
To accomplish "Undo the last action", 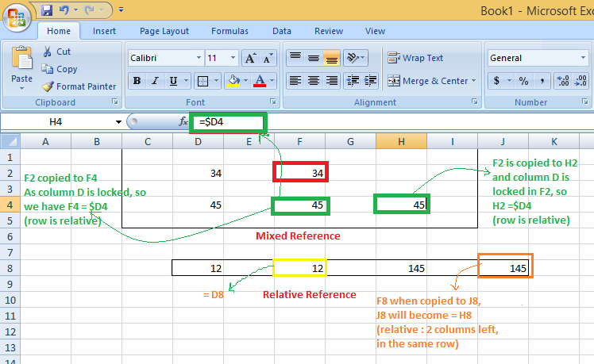I will 64,10.
